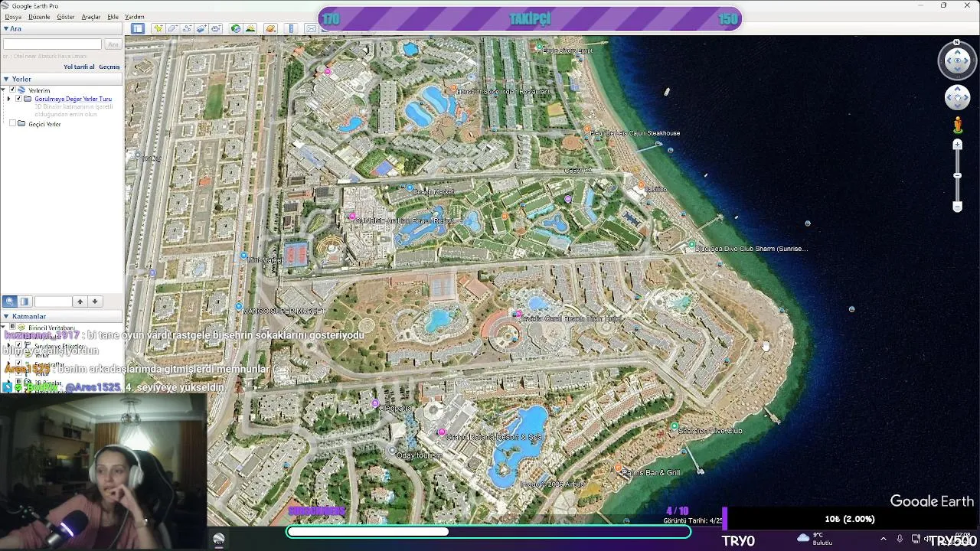Collapse the Yerler panel header
980x551 pixels.
click(6, 79)
